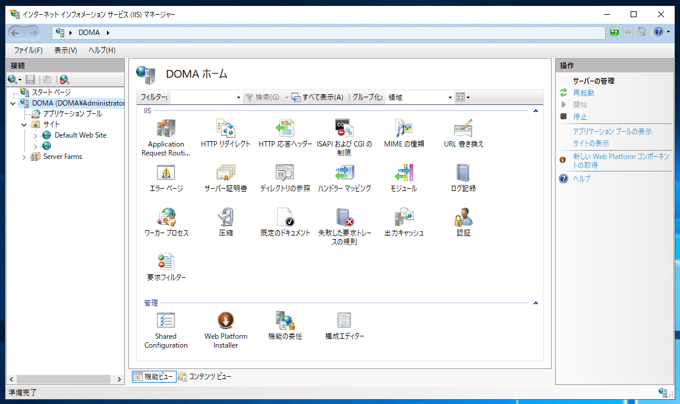Select アプリケーション プール in tree

72,114
